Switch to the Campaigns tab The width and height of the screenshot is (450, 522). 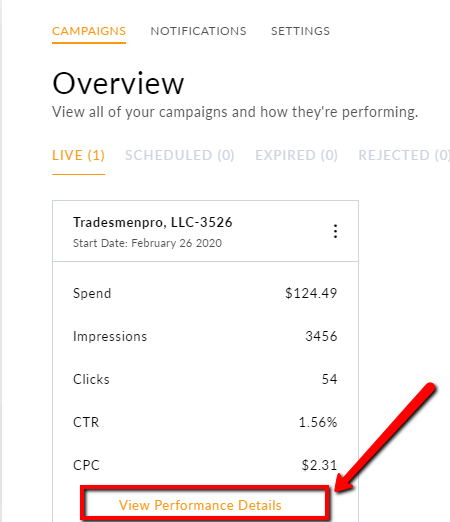tap(89, 31)
